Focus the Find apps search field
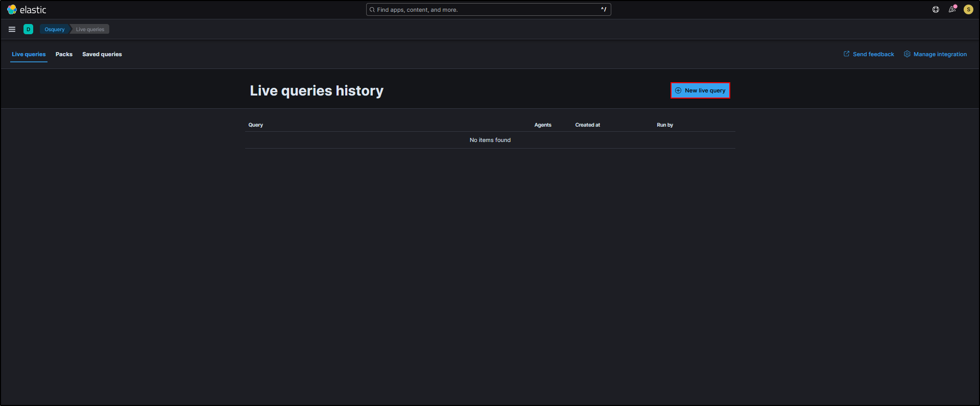 coord(488,10)
